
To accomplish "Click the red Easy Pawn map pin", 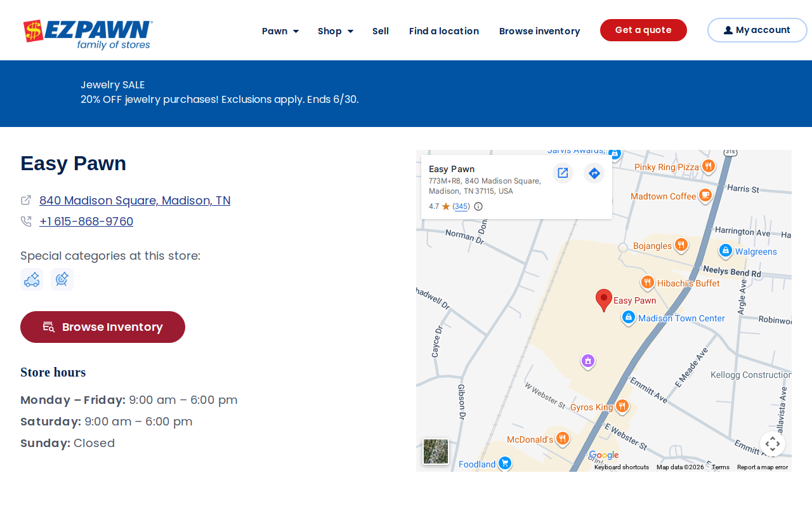I will pos(604,300).
